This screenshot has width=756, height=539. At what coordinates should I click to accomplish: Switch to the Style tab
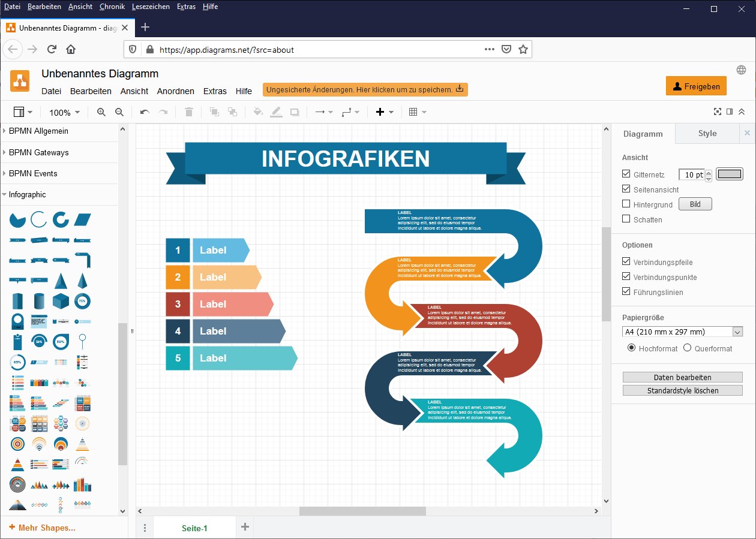pos(707,134)
